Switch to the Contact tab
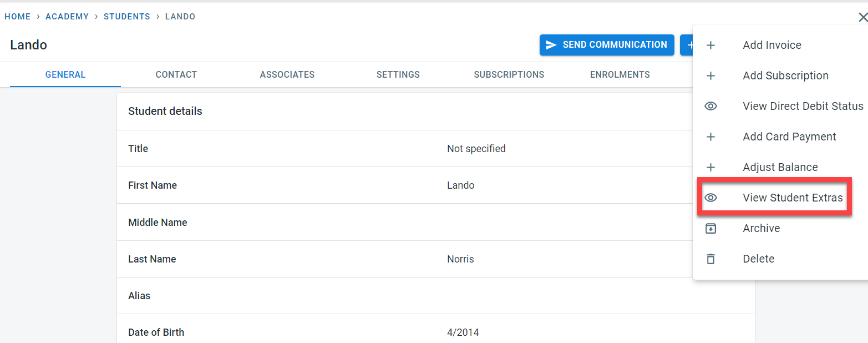 click(176, 74)
